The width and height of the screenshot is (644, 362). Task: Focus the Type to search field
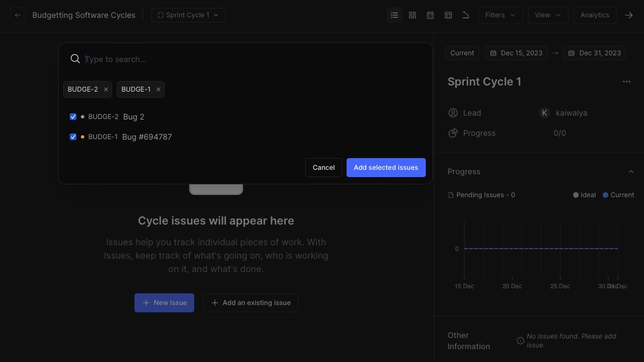point(251,59)
